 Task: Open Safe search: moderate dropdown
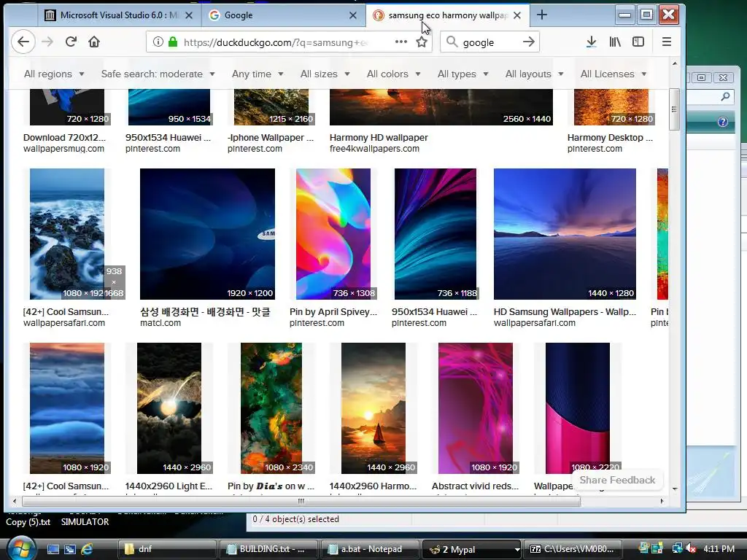click(x=158, y=74)
